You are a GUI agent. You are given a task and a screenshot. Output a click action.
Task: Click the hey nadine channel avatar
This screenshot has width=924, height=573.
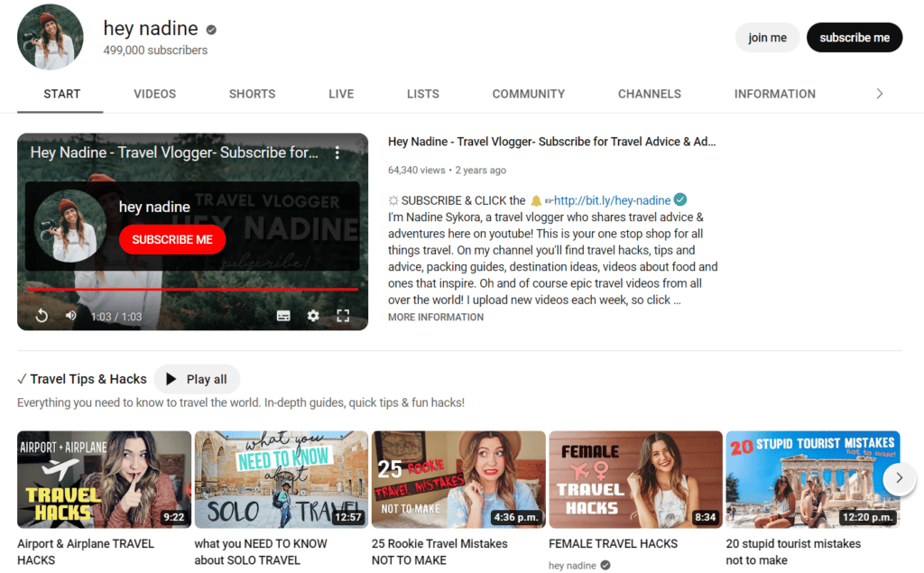[x=51, y=37]
